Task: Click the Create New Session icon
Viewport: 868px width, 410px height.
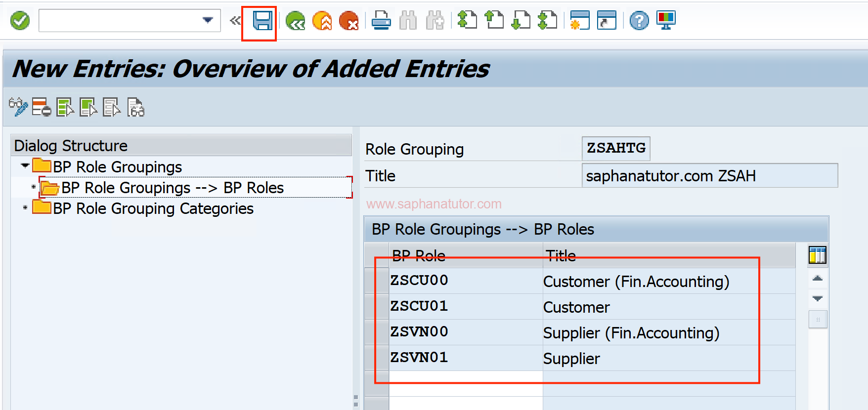Action: (580, 20)
